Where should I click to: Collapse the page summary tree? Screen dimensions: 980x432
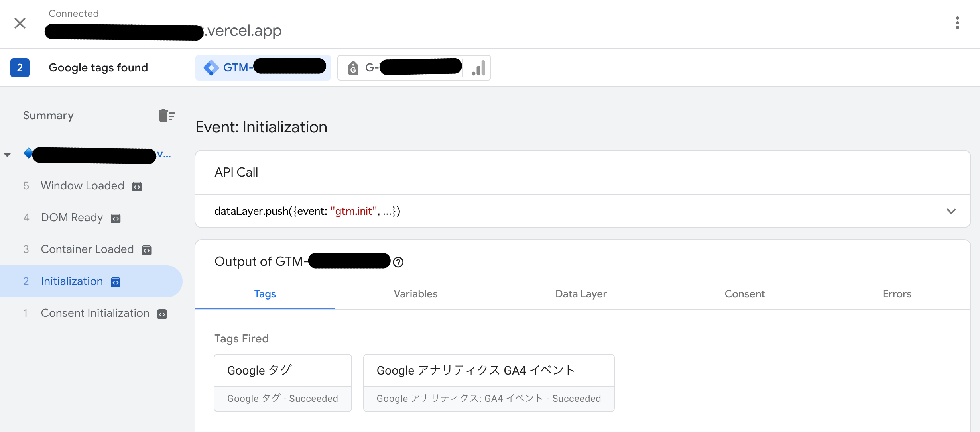7,155
